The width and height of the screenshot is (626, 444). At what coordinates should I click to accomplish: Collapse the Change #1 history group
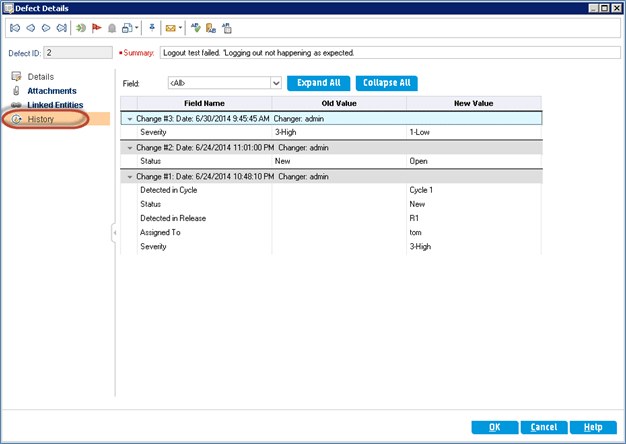coord(129,176)
